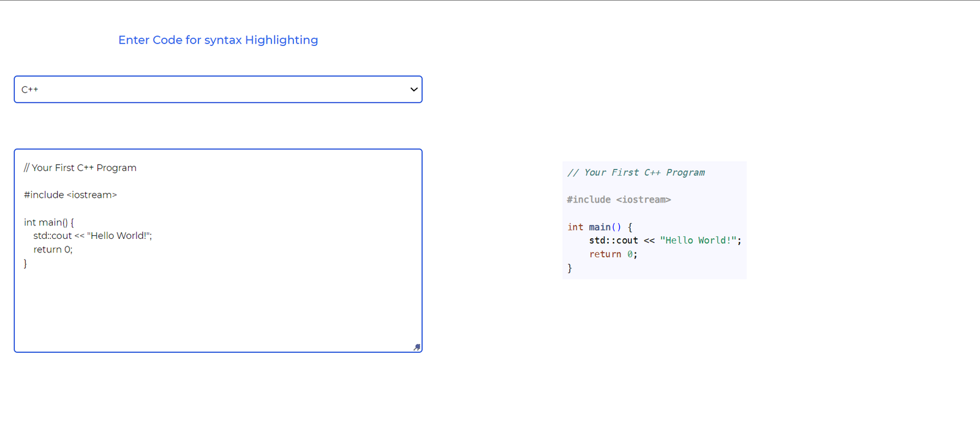This screenshot has width=980, height=438.
Task: Click the 'int main() {' line in the textarea
Action: coord(49,222)
